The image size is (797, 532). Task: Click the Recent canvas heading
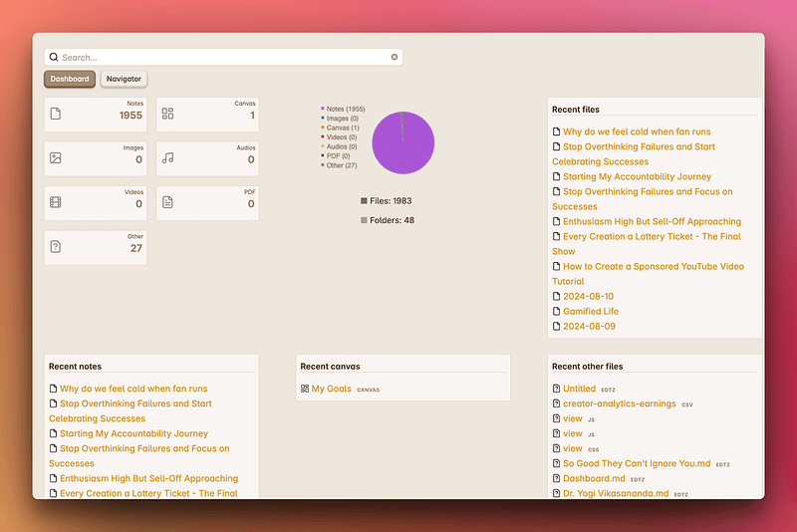point(330,367)
